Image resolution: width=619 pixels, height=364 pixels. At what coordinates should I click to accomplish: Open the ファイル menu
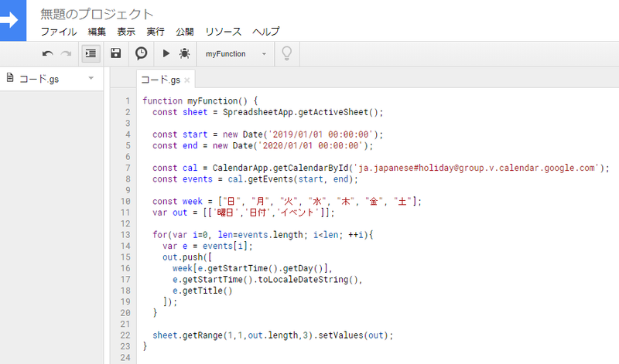pos(59,32)
